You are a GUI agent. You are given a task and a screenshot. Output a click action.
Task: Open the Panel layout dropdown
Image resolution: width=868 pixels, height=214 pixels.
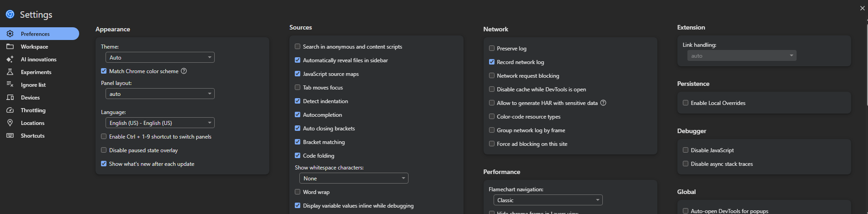[160, 94]
